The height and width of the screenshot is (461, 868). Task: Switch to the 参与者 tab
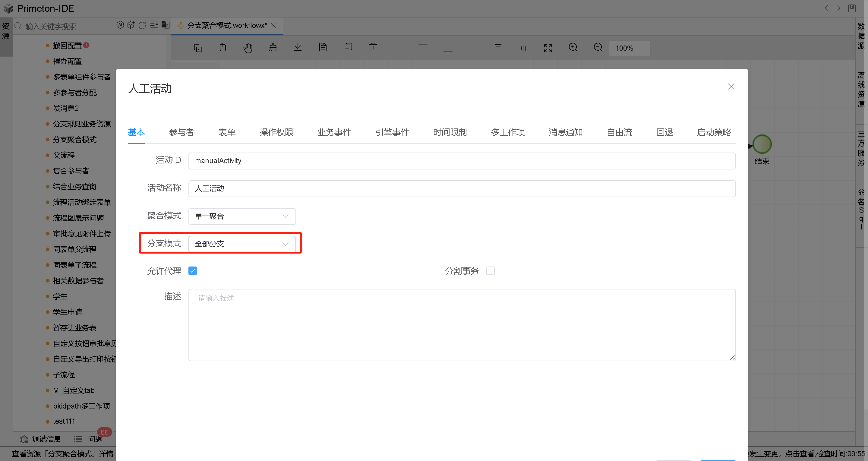click(181, 132)
